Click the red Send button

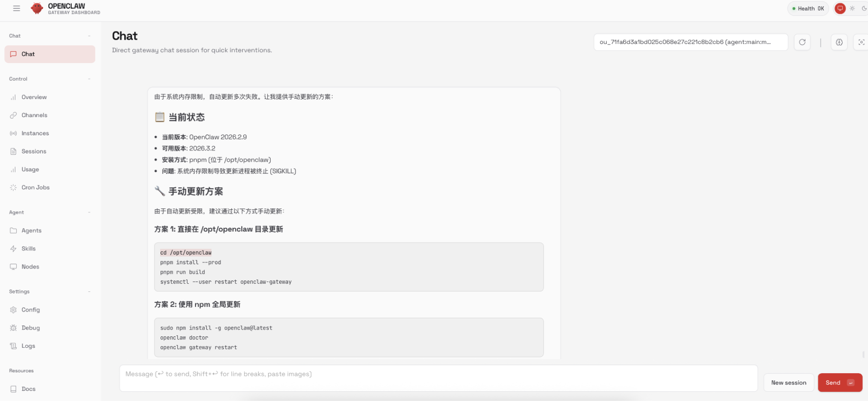(840, 383)
